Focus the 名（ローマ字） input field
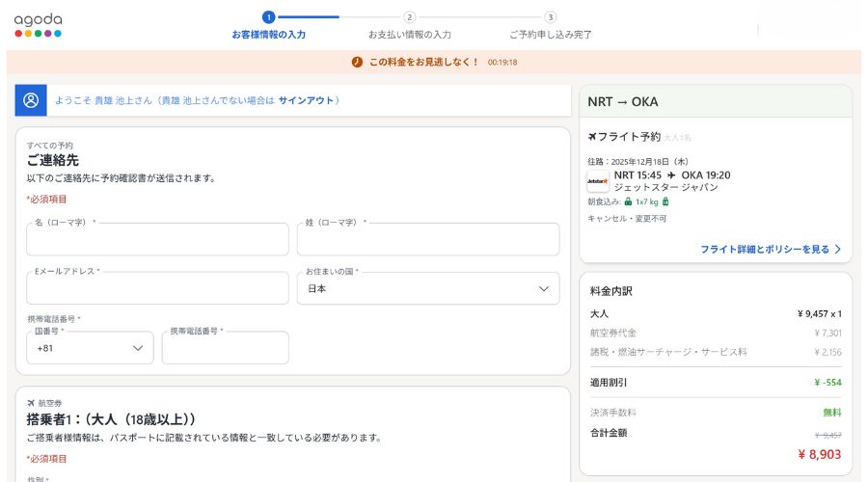 [x=158, y=239]
